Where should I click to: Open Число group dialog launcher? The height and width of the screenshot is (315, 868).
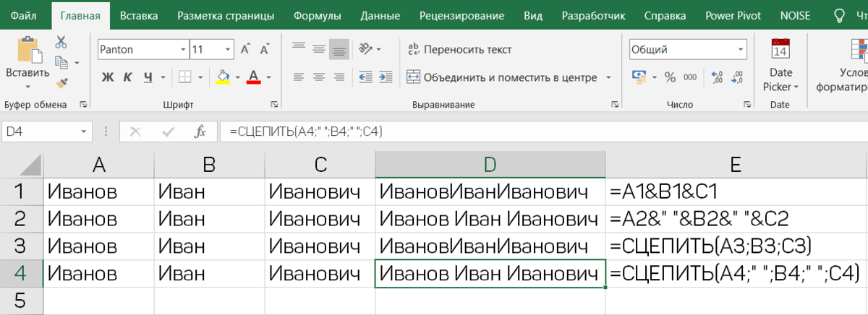click(747, 105)
